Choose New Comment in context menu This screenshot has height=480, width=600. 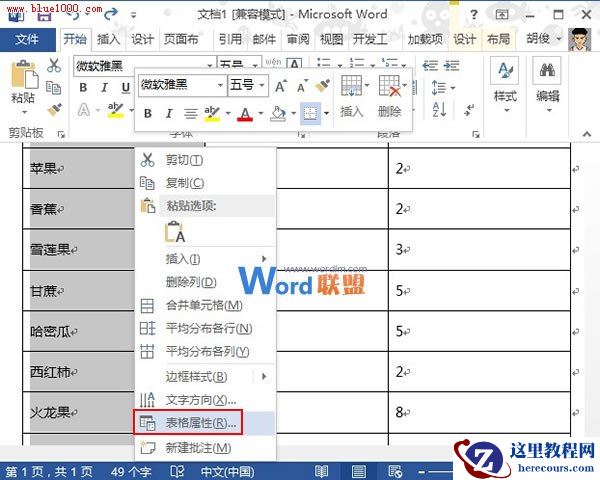pos(205,447)
